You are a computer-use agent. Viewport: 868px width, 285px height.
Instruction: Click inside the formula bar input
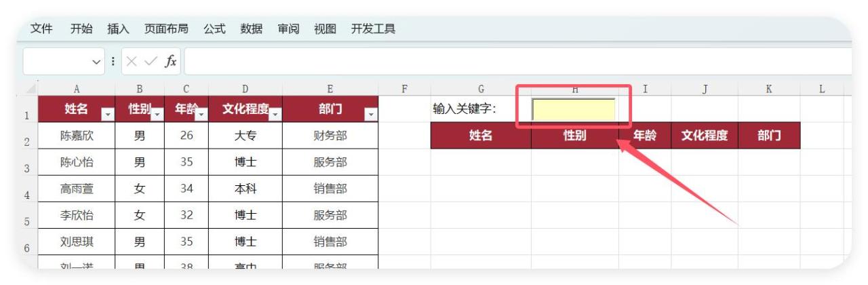click(x=517, y=62)
